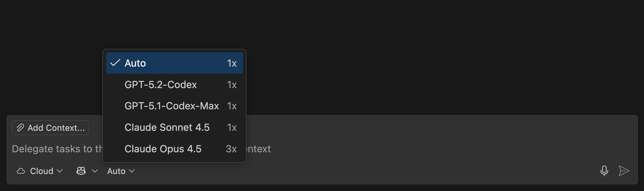Screen dimensions: 644x191
Task: Click the microphone icon for voice input
Action: [x=605, y=171]
